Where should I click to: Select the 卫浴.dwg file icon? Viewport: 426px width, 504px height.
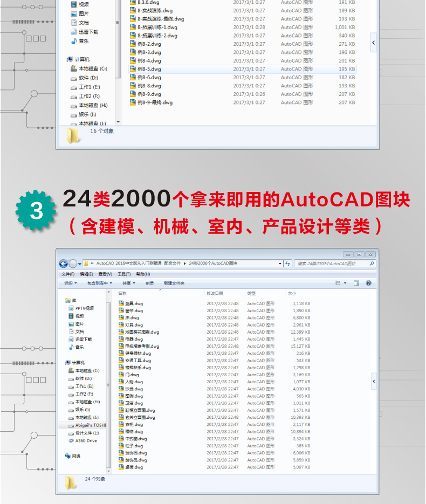pos(121,403)
